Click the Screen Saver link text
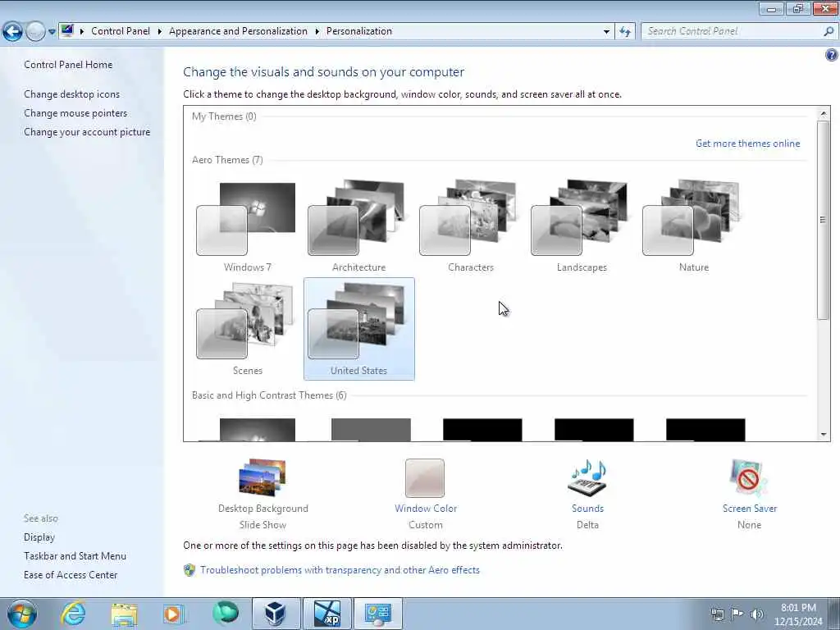Screen dimensions: 840x630 pos(749,509)
